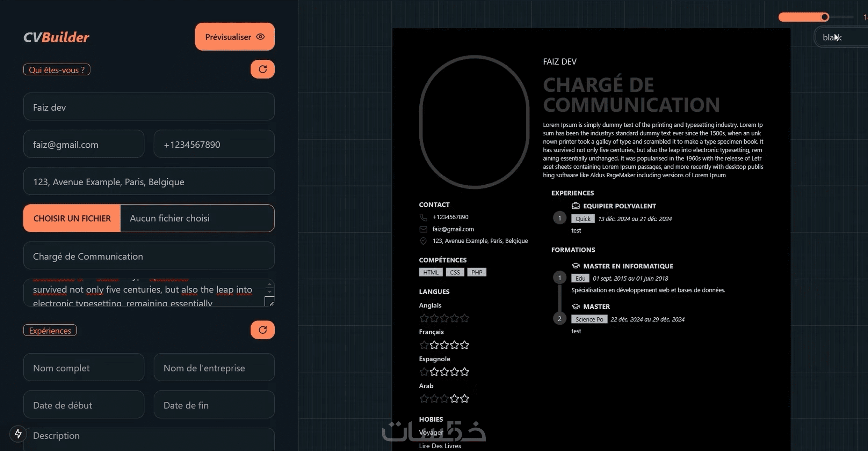This screenshot has width=868, height=451.
Task: Click the reset icon beside Expériences
Action: coord(262,330)
